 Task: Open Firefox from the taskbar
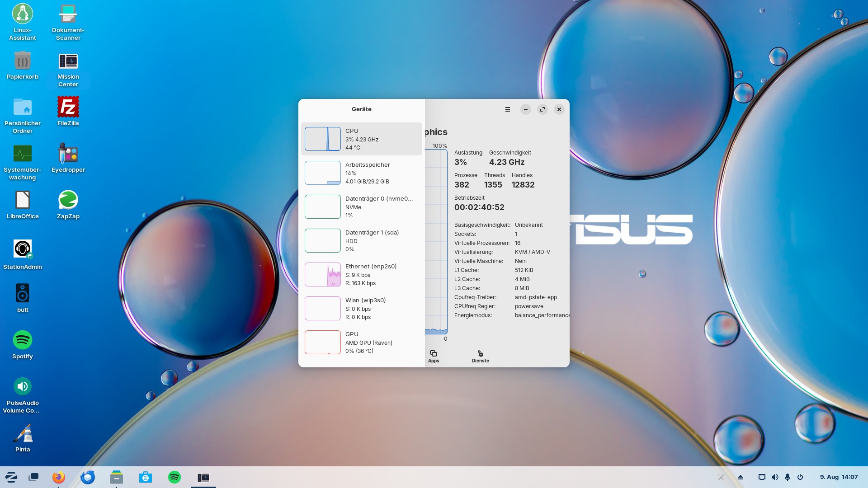pos(59,477)
